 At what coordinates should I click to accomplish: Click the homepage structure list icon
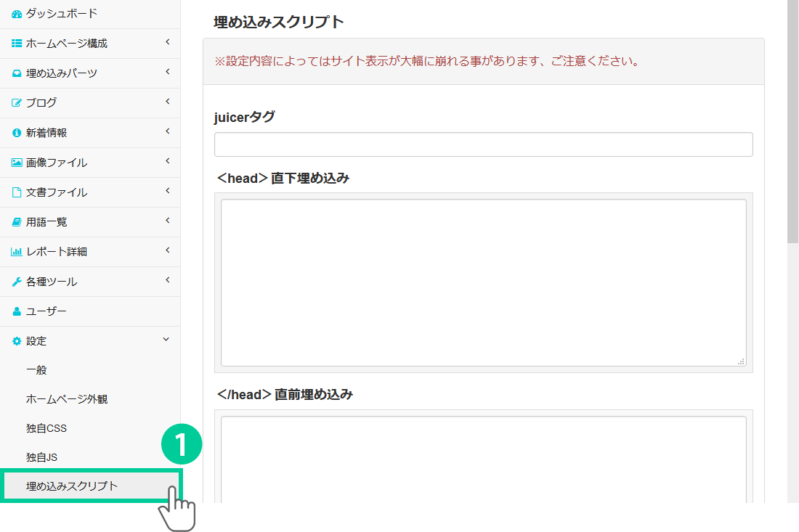pos(17,44)
